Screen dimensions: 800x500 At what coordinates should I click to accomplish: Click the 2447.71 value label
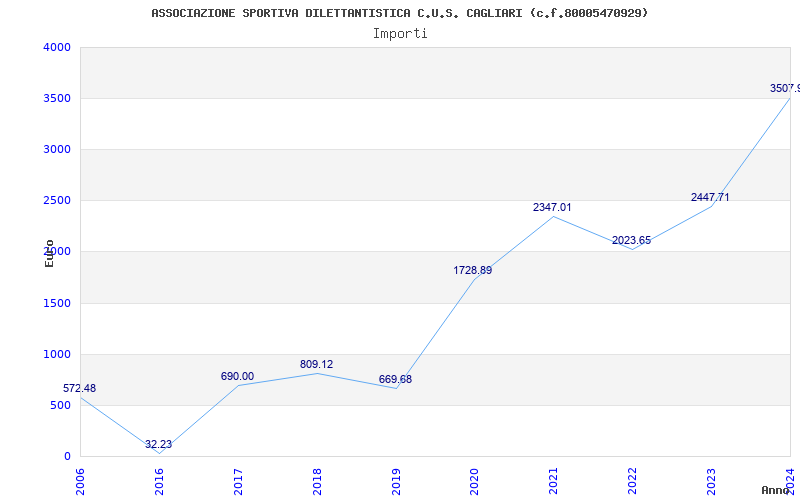[x=710, y=197]
